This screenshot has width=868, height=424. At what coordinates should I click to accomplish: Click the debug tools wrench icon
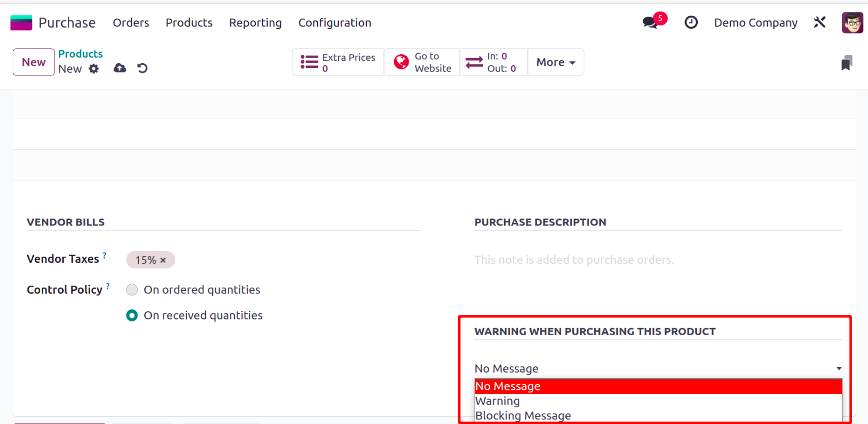pos(820,22)
